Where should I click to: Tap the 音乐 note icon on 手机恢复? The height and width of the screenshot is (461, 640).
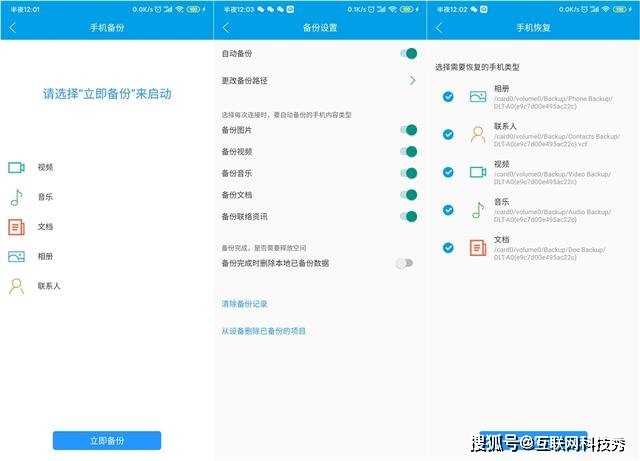478,210
